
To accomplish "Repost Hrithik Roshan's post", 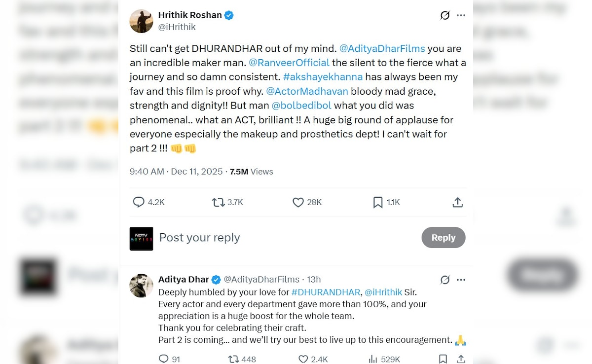I will pos(218,202).
